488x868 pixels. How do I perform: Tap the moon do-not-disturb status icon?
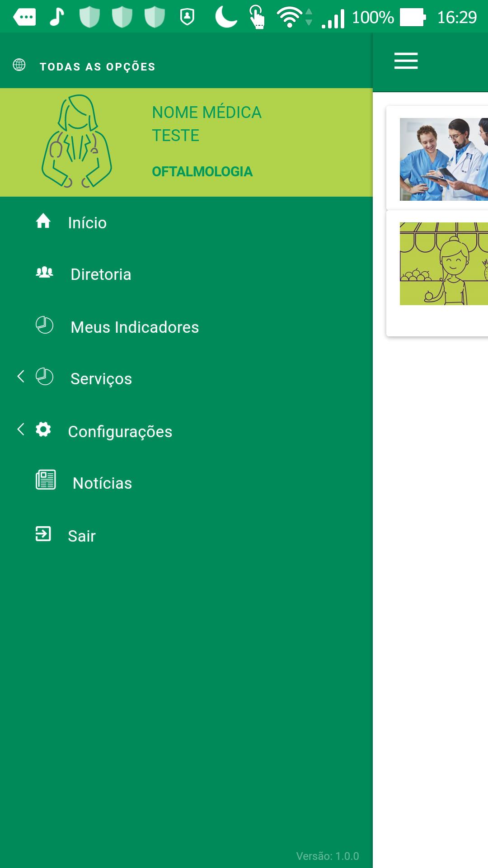(226, 17)
